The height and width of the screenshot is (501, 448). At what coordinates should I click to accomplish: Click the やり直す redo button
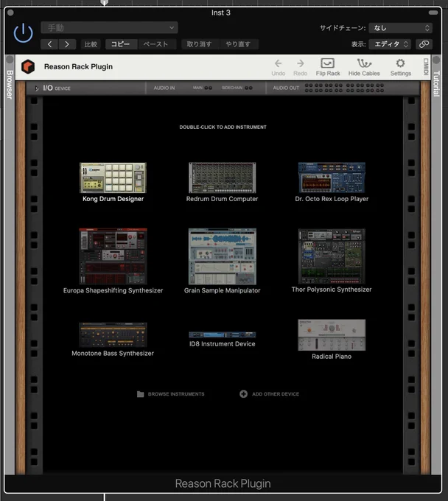coord(238,44)
